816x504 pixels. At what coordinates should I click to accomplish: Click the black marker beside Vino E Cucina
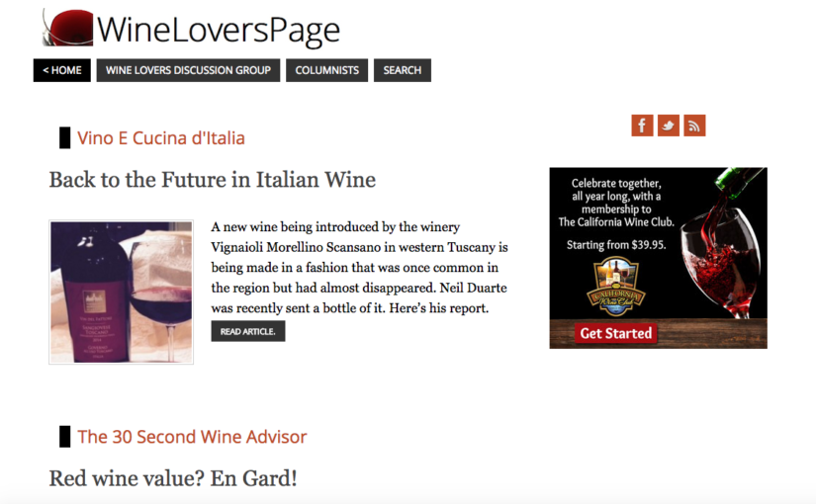click(64, 137)
